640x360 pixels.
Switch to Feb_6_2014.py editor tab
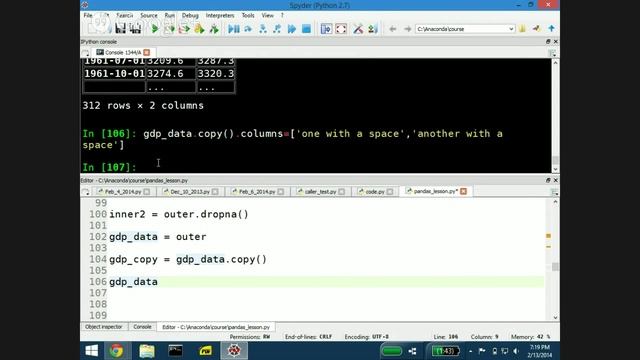click(257, 191)
